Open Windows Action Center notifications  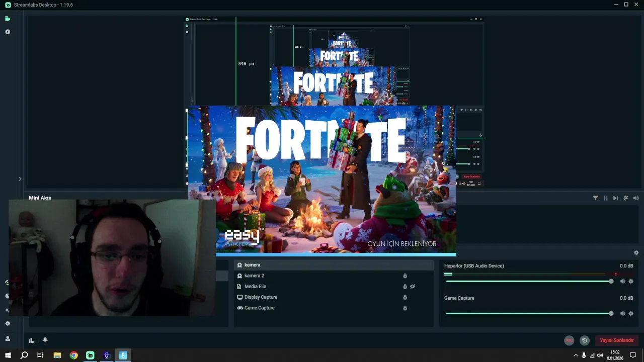click(x=633, y=355)
